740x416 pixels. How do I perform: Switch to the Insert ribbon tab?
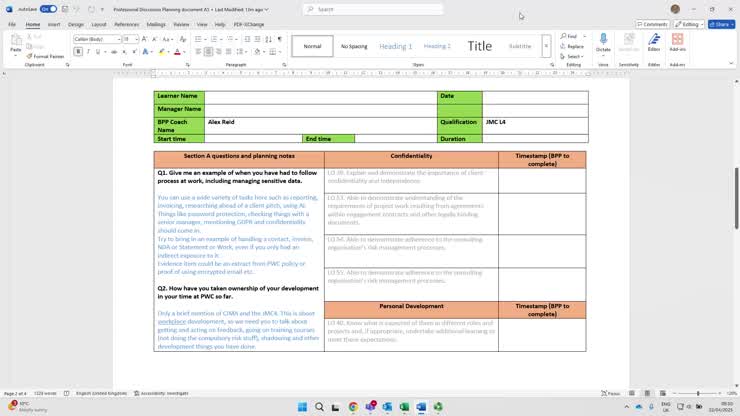[54, 24]
